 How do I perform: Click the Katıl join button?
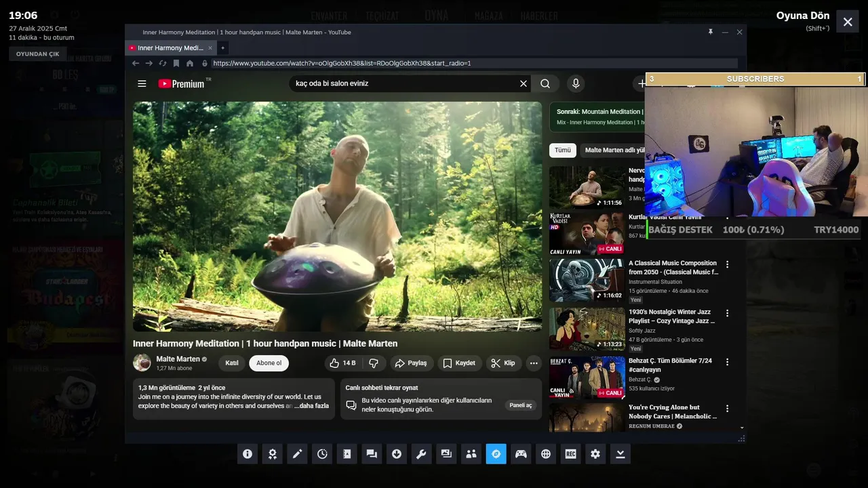pos(232,363)
